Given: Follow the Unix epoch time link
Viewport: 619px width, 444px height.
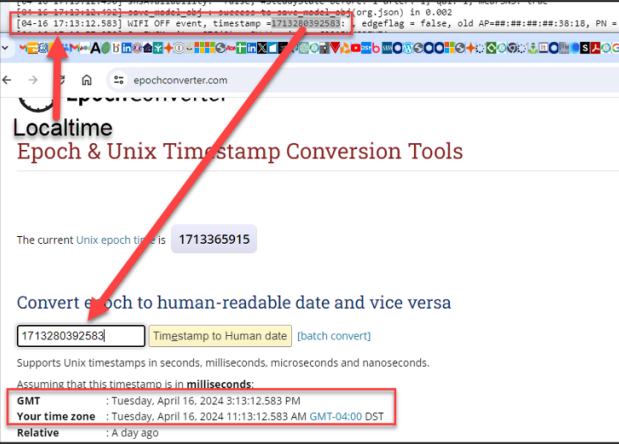Looking at the screenshot, I should pos(115,240).
